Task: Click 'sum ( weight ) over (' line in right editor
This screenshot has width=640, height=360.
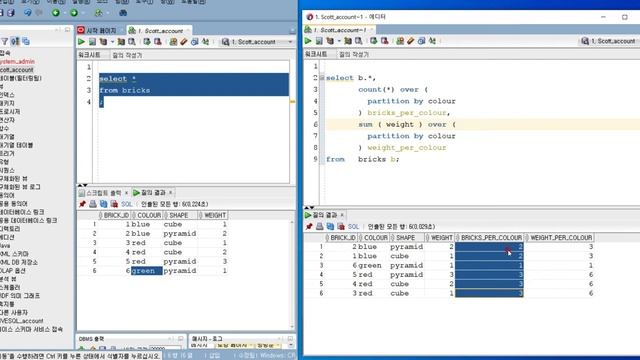Action: 407,124
